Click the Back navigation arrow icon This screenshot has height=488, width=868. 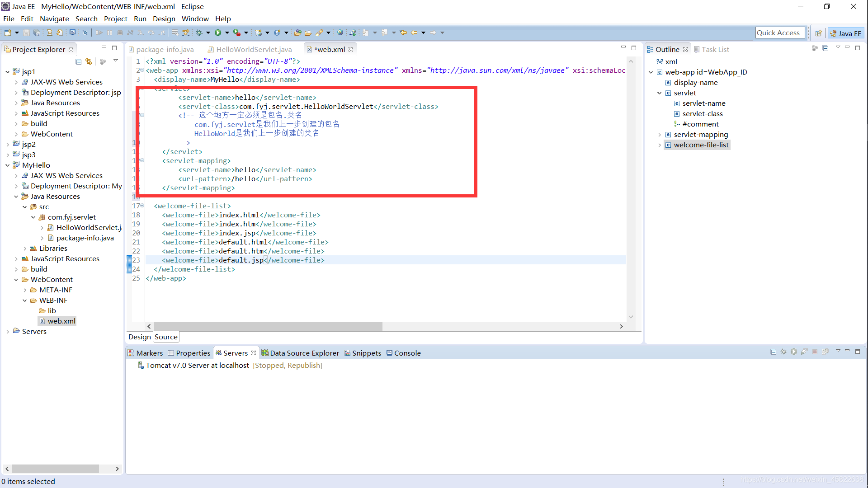tap(414, 33)
